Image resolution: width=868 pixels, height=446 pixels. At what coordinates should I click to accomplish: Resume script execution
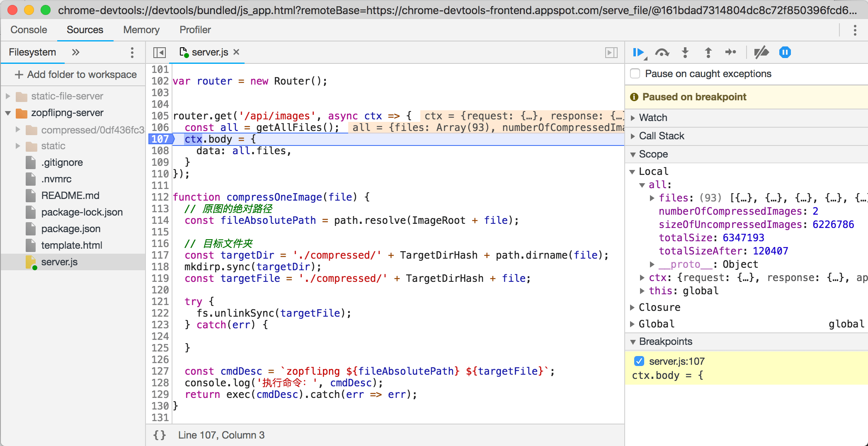638,53
